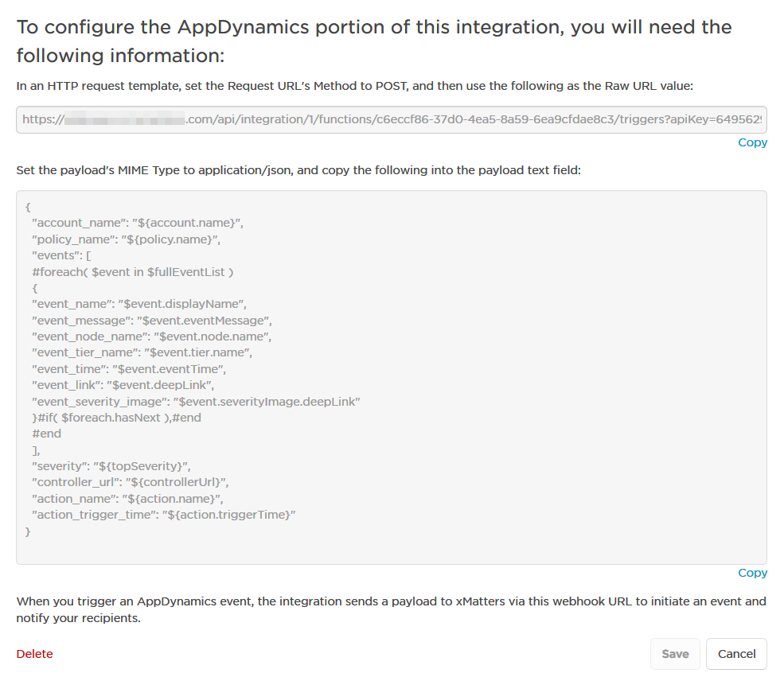784x677 pixels.
Task: Click the Raw URL input field
Action: coord(392,119)
